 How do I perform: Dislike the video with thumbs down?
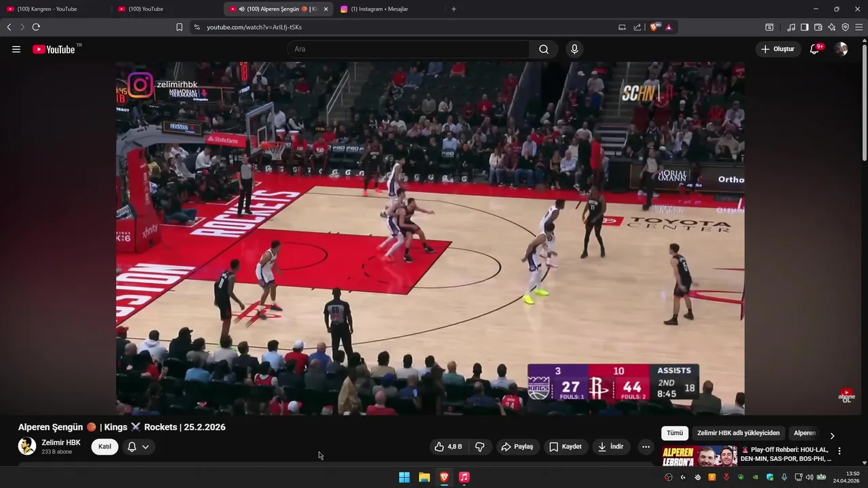pos(480,447)
